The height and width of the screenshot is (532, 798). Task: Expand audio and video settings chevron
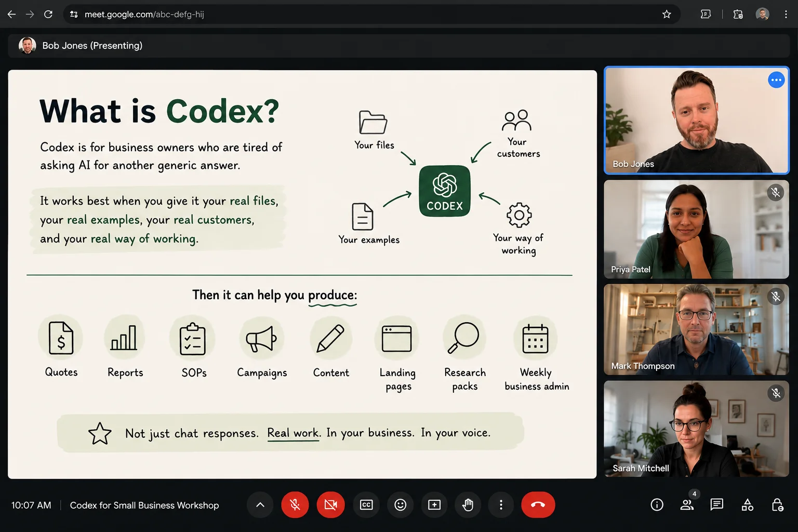(x=260, y=504)
